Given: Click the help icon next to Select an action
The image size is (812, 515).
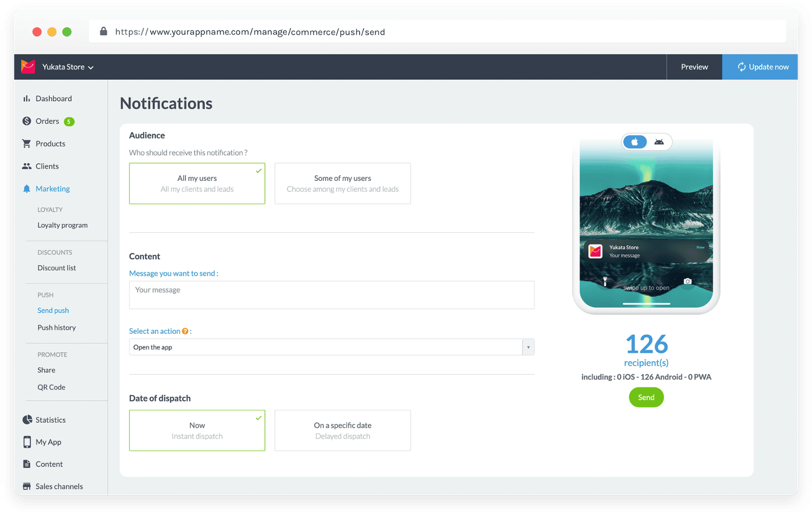Looking at the screenshot, I should (184, 331).
